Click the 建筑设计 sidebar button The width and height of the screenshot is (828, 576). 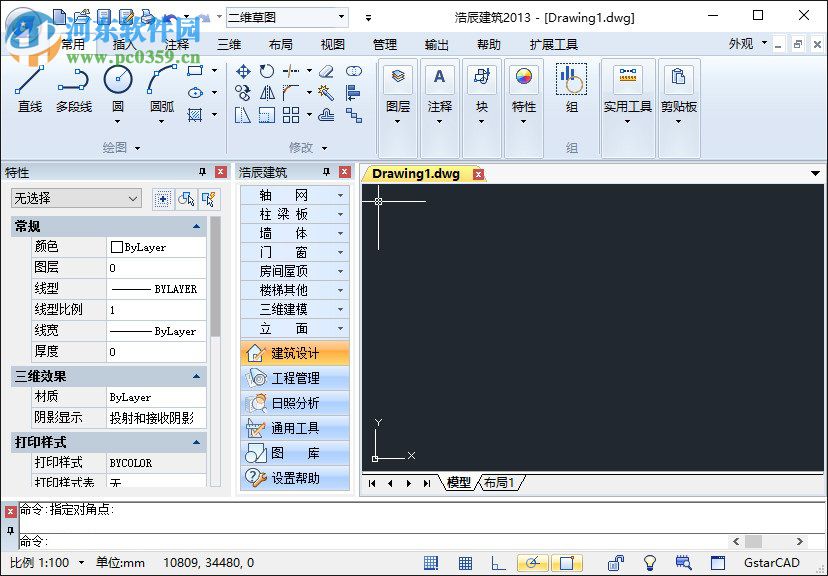click(x=295, y=353)
